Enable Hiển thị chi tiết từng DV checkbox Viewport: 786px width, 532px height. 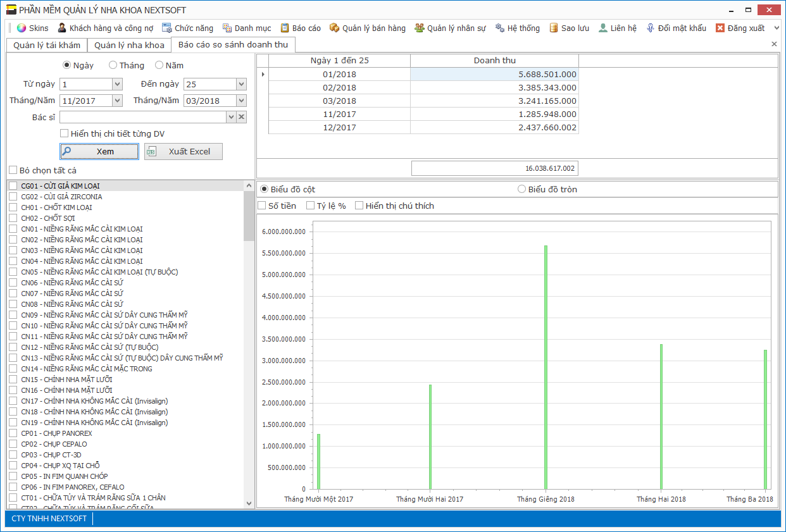pos(65,133)
